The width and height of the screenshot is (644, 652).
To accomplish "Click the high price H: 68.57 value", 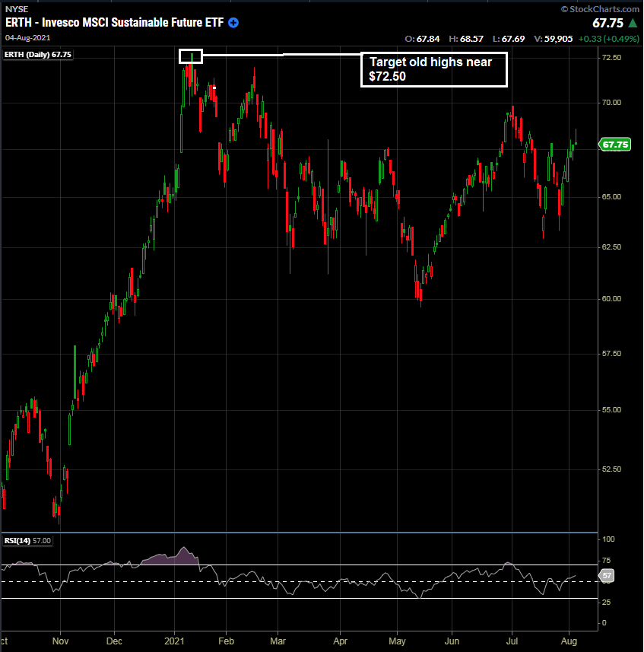I will 466,39.
